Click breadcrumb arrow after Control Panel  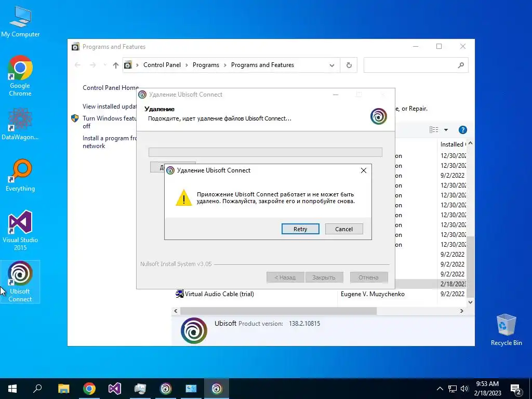click(x=187, y=65)
